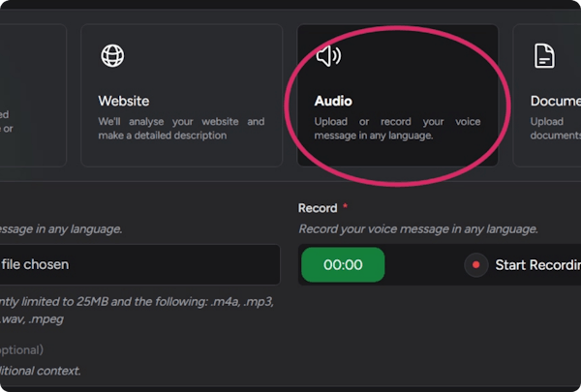The image size is (581, 392).
Task: Click the green 00:00 recording timer
Action: point(343,264)
